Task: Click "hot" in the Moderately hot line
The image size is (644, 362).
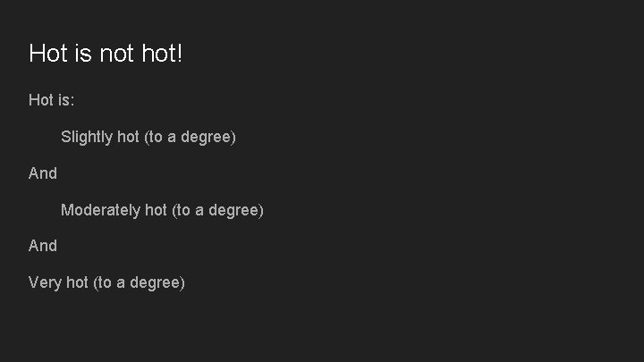Action: [x=156, y=210]
